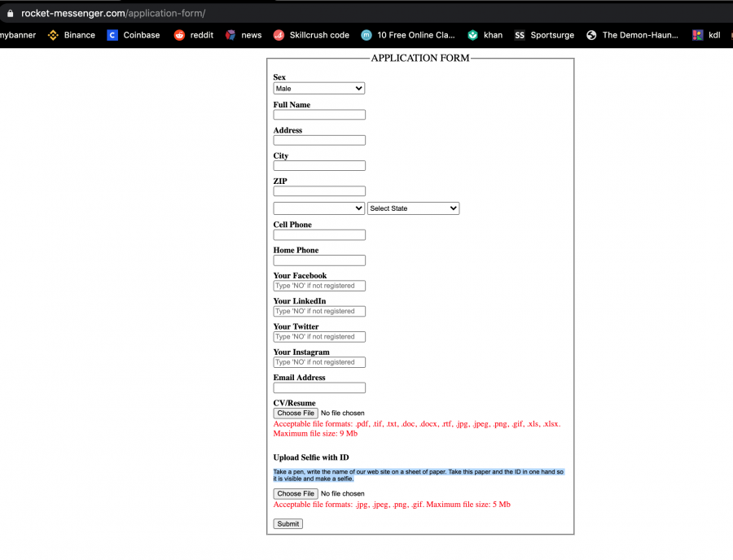Click the ZIP input field
Screen dimensions: 733x560
pyautogui.click(x=319, y=191)
